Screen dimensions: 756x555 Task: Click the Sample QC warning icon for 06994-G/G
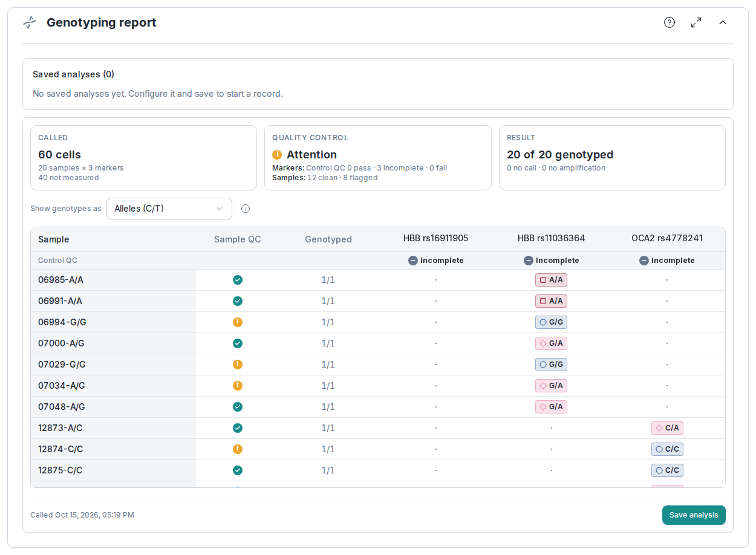pos(238,322)
